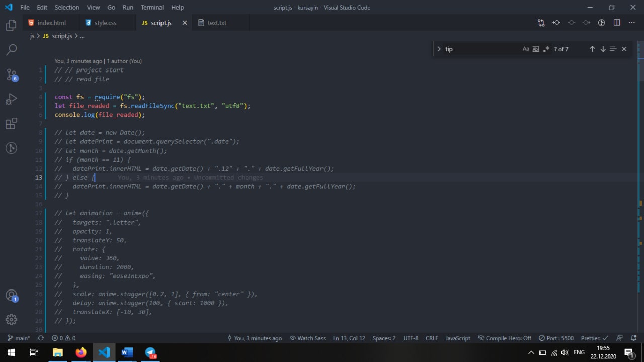This screenshot has height=362, width=644.
Task: Click the script.js breadcrumb
Action: tap(57, 36)
